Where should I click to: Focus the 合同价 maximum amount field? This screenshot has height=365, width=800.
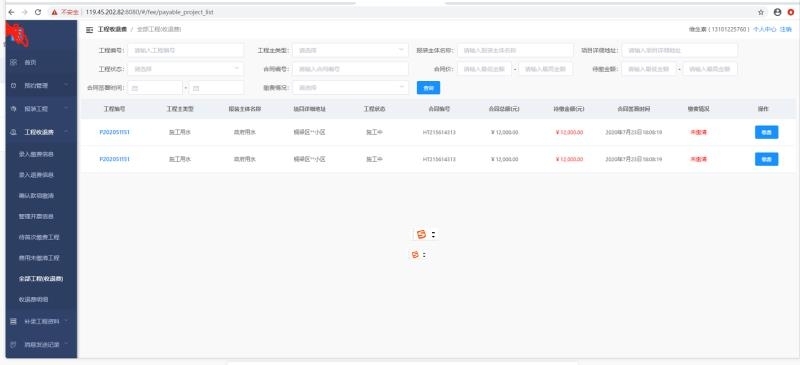coord(546,68)
